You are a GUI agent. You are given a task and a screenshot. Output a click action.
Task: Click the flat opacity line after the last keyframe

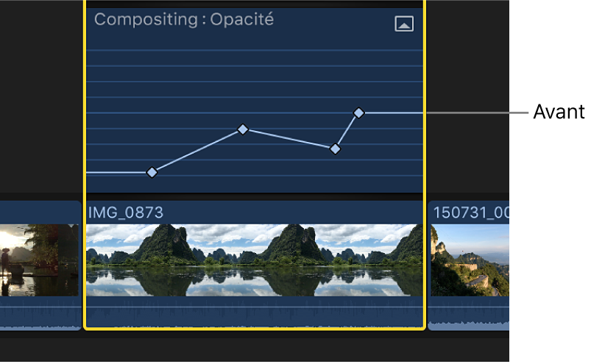point(394,113)
